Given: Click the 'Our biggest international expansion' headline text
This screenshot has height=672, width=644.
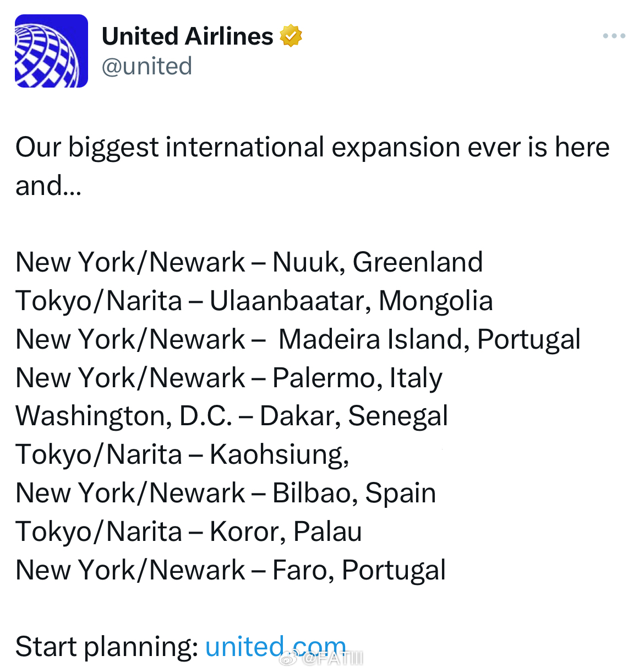Looking at the screenshot, I should [x=312, y=148].
